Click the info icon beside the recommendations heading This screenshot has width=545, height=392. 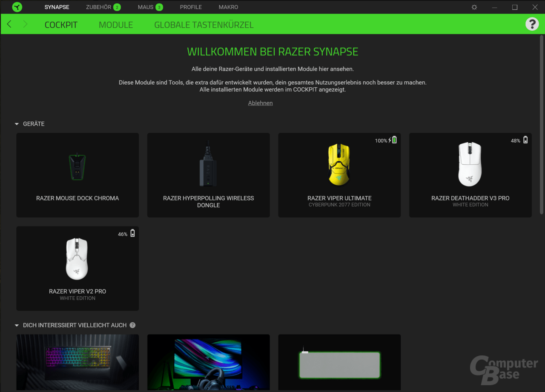[132, 325]
